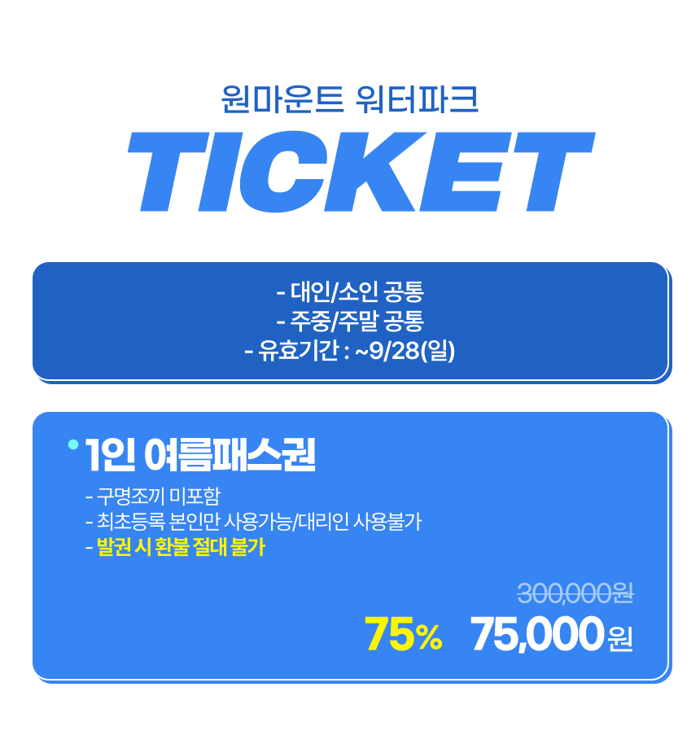
Task: Click the 워터파크 word in the title
Action: 417,99
